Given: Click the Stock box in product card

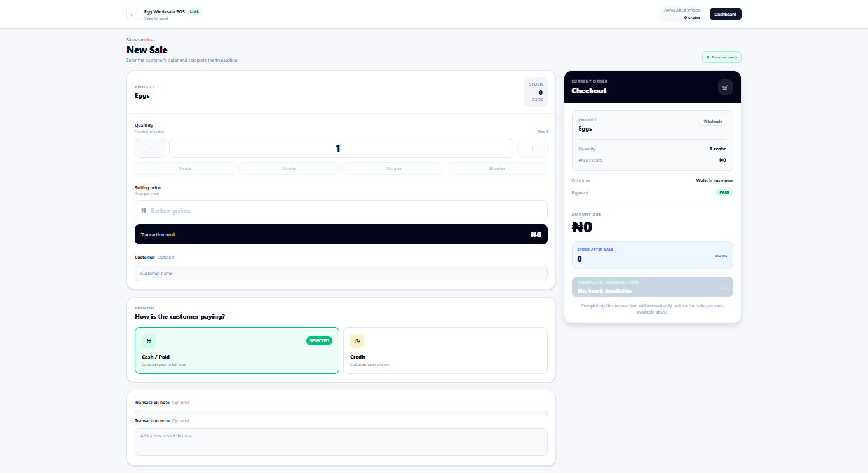Looking at the screenshot, I should pyautogui.click(x=536, y=92).
